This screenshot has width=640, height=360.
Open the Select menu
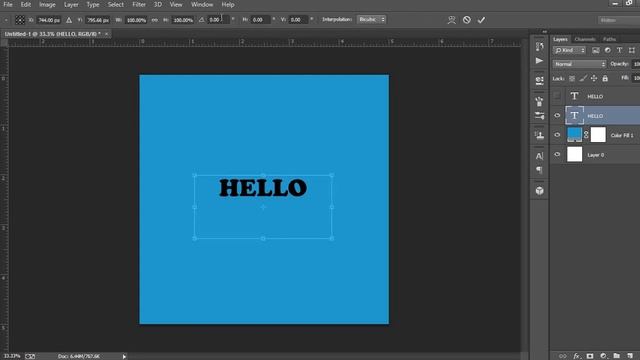coord(116,5)
